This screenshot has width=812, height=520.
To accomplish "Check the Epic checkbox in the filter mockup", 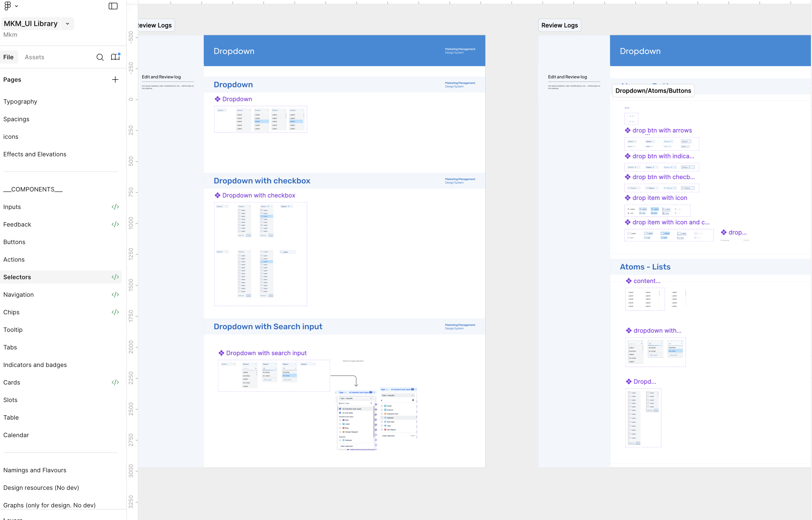I will (x=340, y=420).
